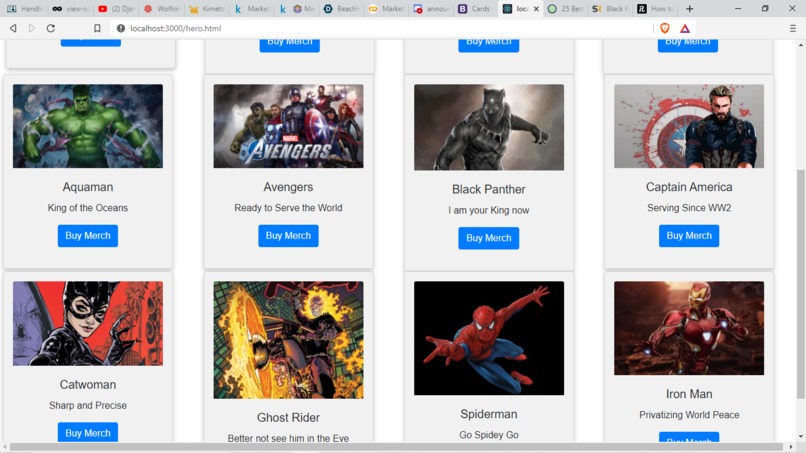The width and height of the screenshot is (806, 453).
Task: Click the Captain America shield image
Action: [x=689, y=126]
